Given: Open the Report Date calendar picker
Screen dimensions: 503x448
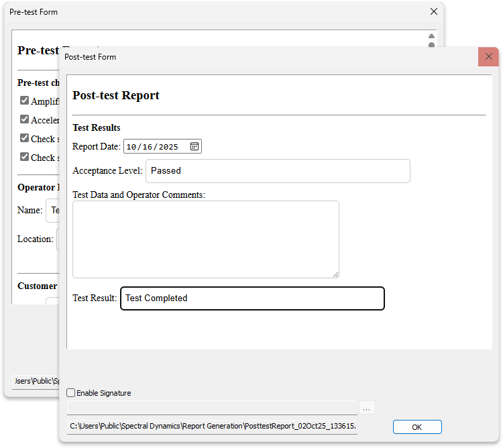Looking at the screenshot, I should 194,146.
